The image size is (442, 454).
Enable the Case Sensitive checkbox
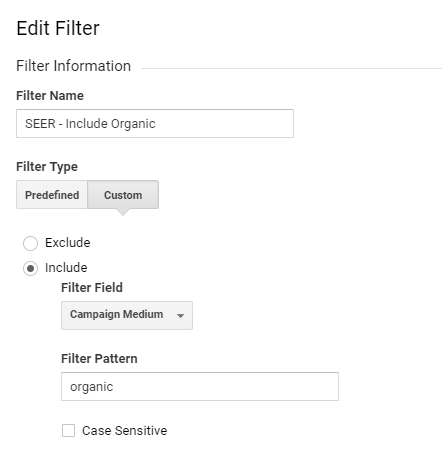point(68,430)
